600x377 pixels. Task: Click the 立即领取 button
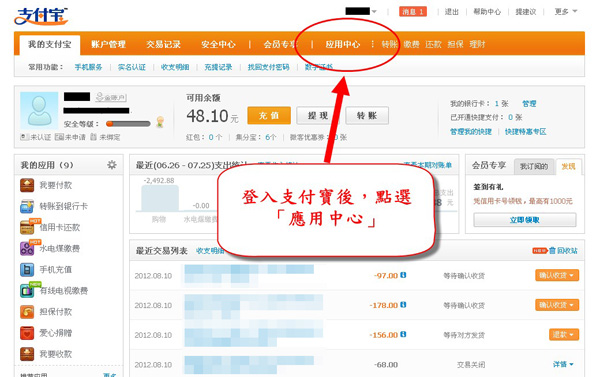point(525,220)
